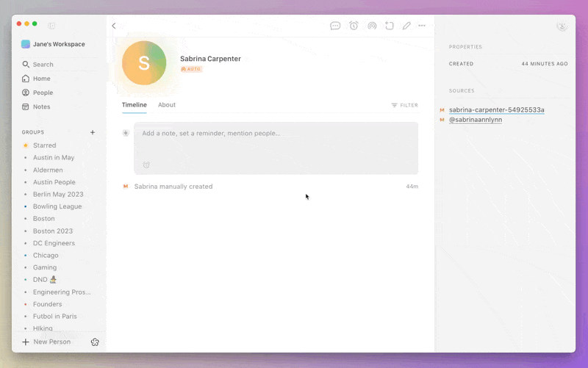588x368 pixels.
Task: Edit the contact with the pencil icon
Action: point(406,26)
